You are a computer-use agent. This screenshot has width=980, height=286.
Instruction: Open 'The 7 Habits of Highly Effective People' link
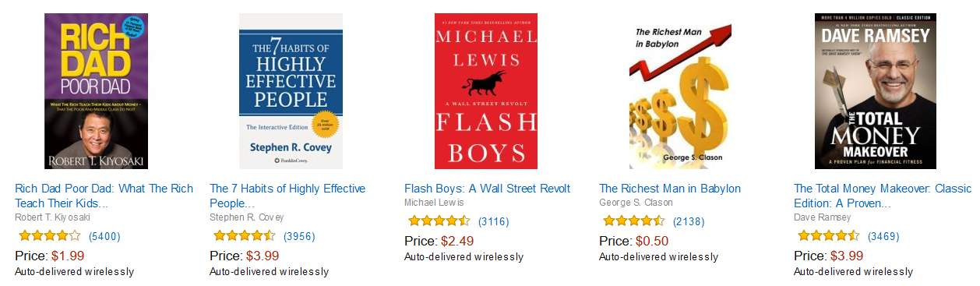pos(287,196)
